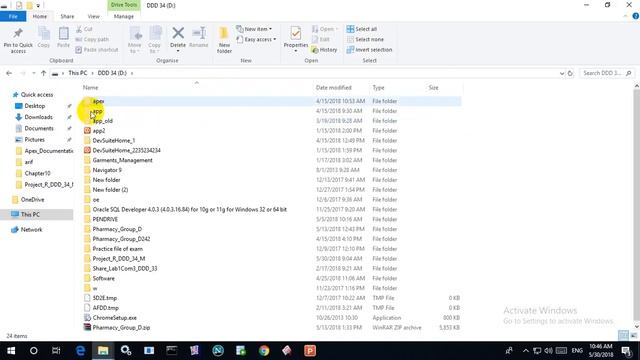Switch to the View tab
This screenshot has height=360, width=640.
93,16
